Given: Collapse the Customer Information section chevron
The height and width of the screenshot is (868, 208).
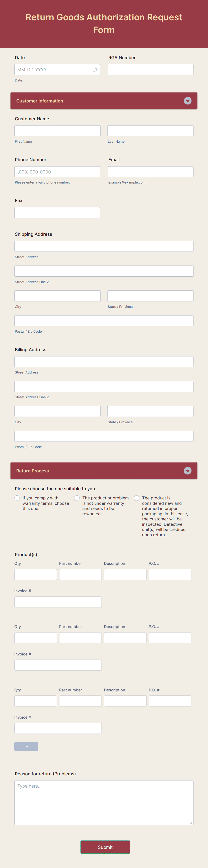Looking at the screenshot, I should [187, 101].
